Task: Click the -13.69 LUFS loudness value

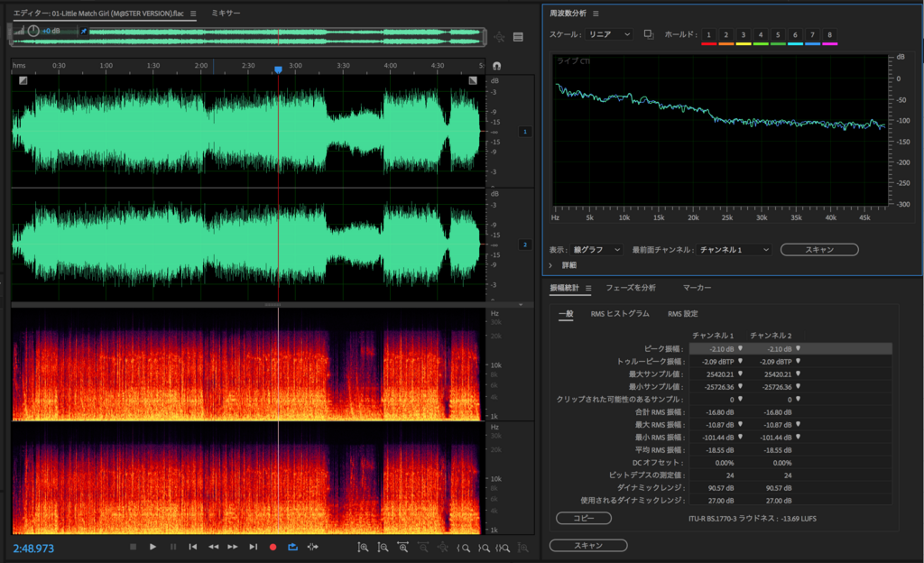Action: 799,519
